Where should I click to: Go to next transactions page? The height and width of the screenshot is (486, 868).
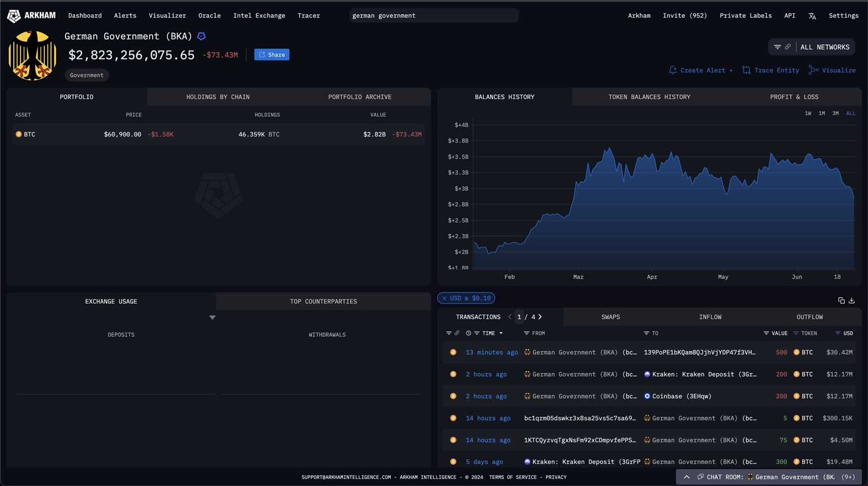click(x=540, y=317)
